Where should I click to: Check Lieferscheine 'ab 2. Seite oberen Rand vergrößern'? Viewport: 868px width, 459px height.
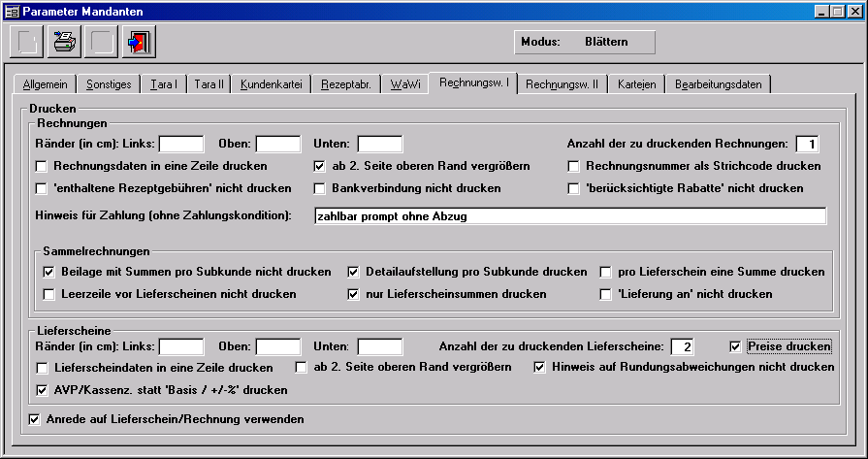click(302, 367)
